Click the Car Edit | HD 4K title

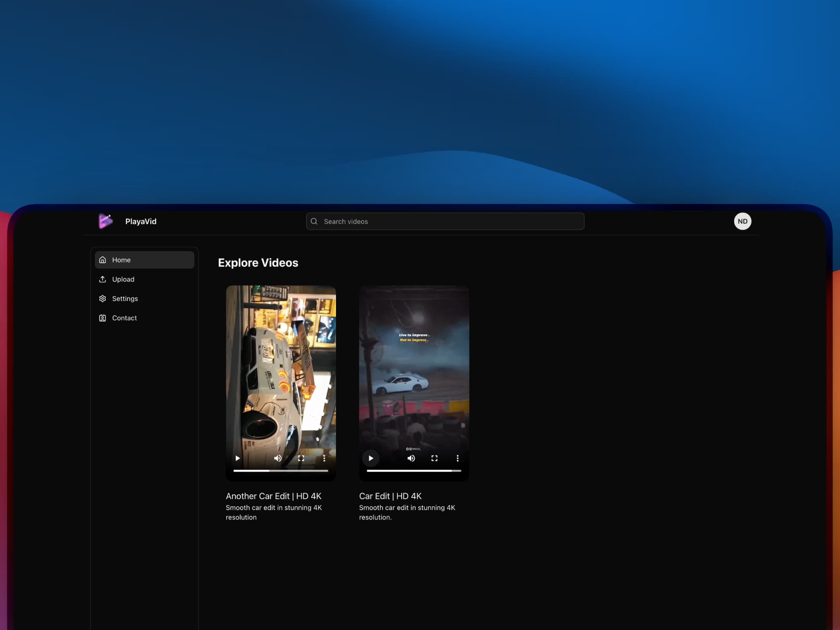pyautogui.click(x=390, y=496)
